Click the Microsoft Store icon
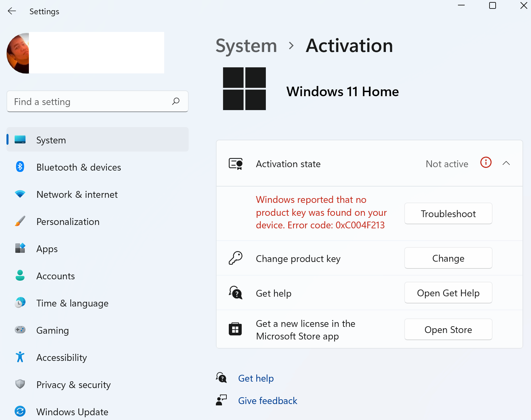The image size is (531, 420). pos(235,329)
